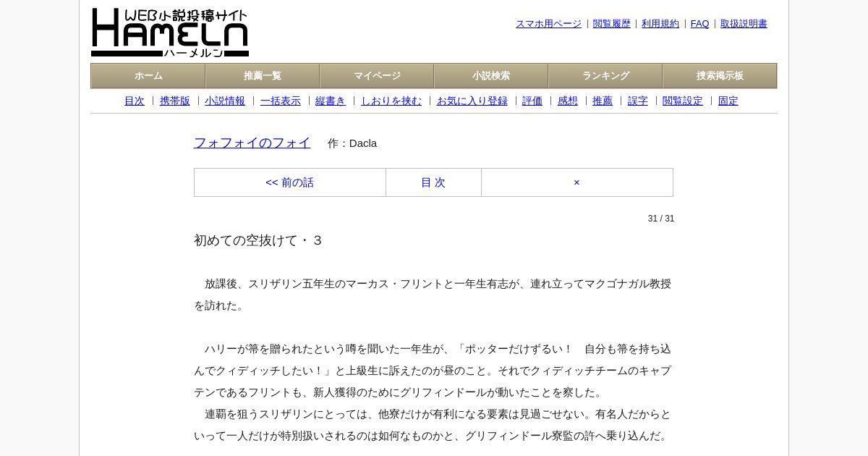Open the マイページ tab
Viewport: 868px width, 456px height.
click(377, 76)
